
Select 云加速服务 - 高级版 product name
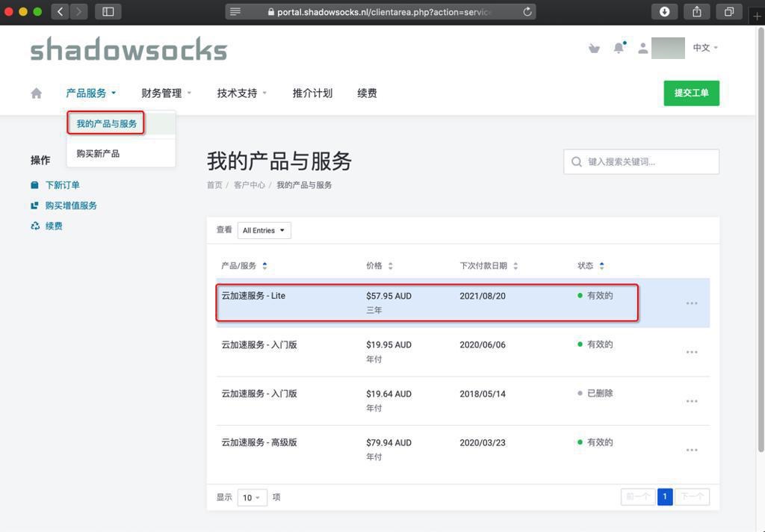point(259,442)
